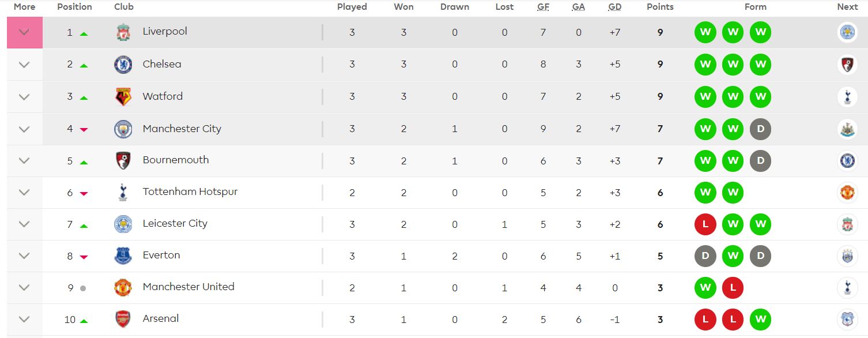
Task: Expand the Liverpool row details chevron
Action: 24,32
